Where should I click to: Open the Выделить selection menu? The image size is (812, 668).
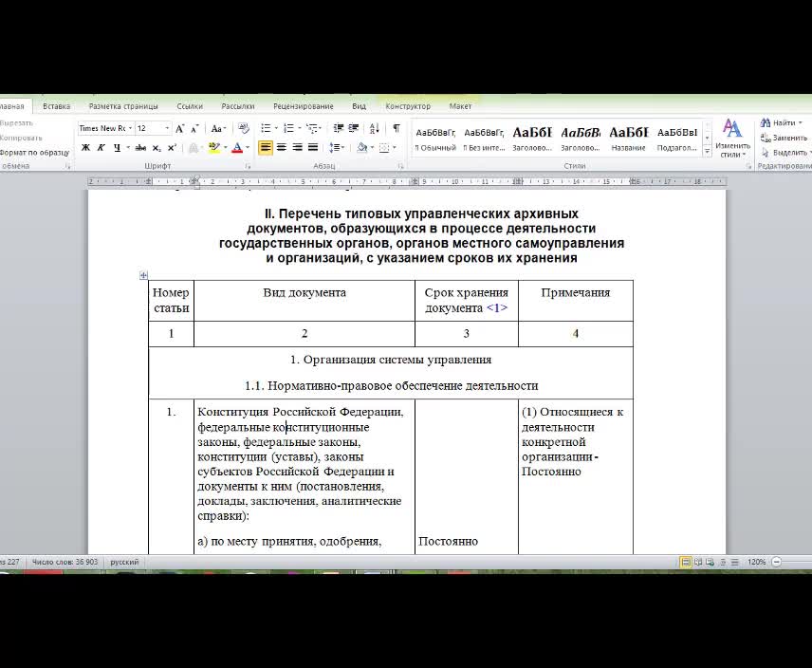[785, 153]
